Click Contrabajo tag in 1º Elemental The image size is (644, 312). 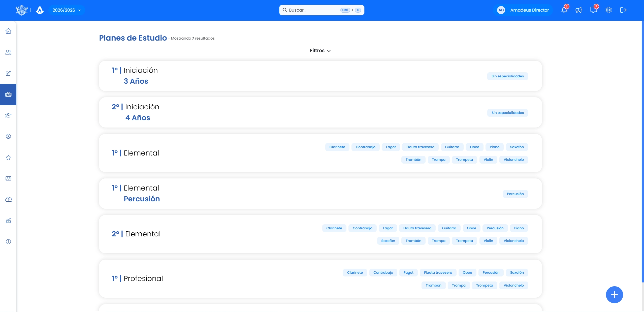tap(365, 147)
